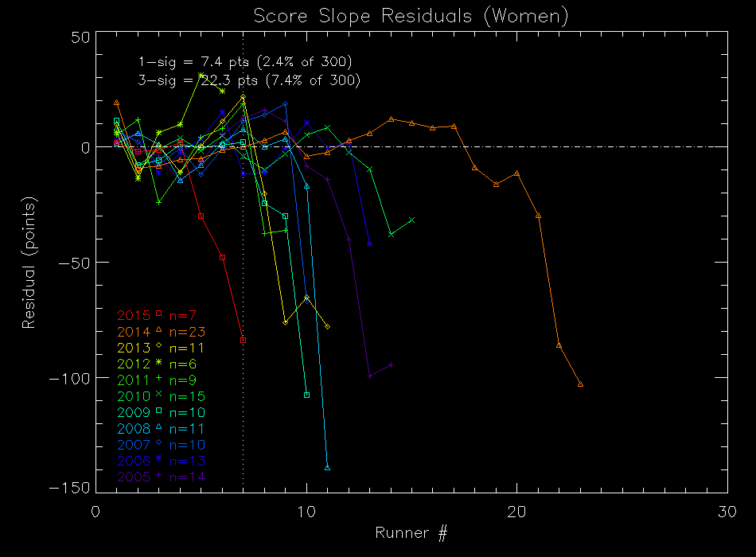The height and width of the screenshot is (557, 756).
Task: Click the chart title Score Slope Residuals (Women)
Action: pyautogui.click(x=411, y=16)
